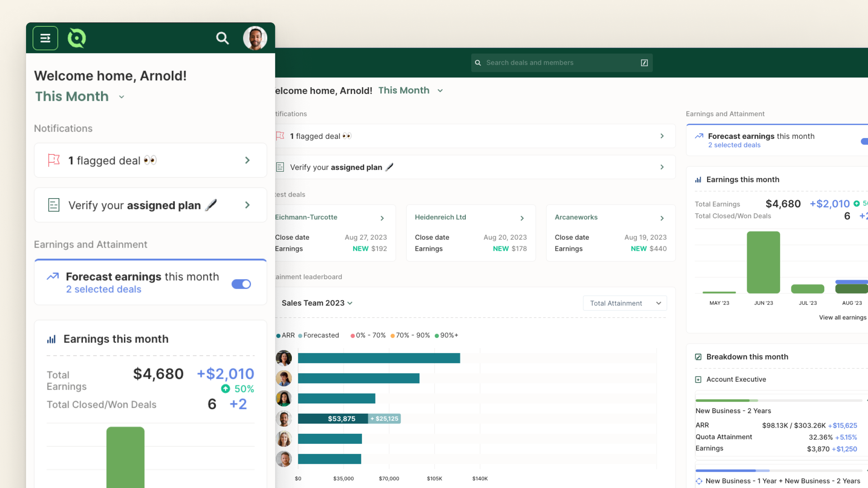Screen dimensions: 868x488
Task: Click the trend arrow icon on Forecast earnings card
Action: click(x=52, y=276)
